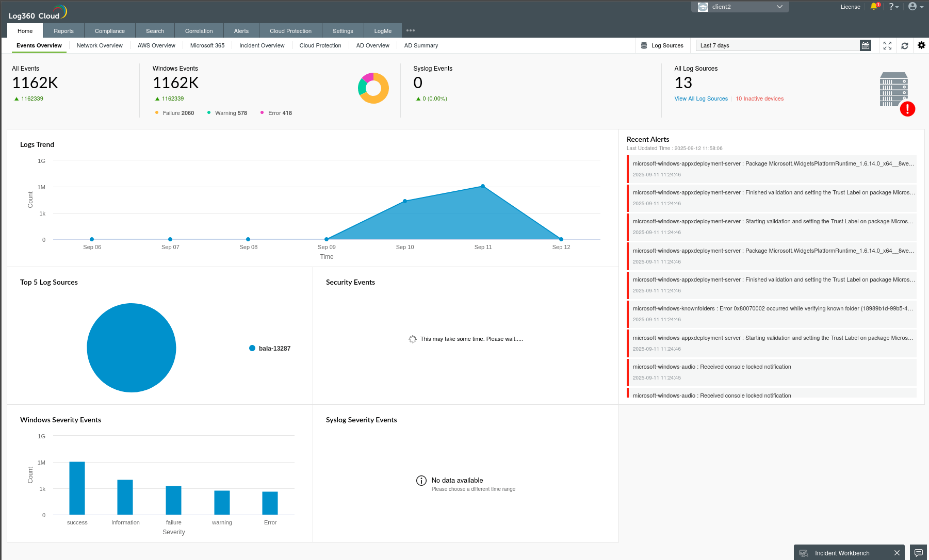
Task: Expand the dashboard to full screen
Action: 887,45
